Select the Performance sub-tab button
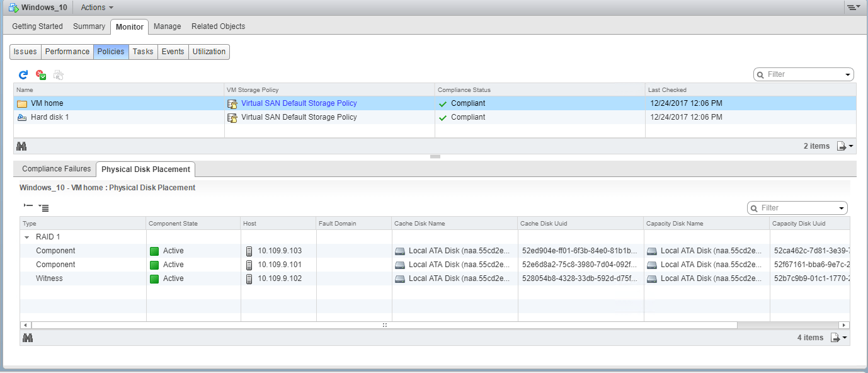This screenshot has height=373, width=868. [67, 52]
